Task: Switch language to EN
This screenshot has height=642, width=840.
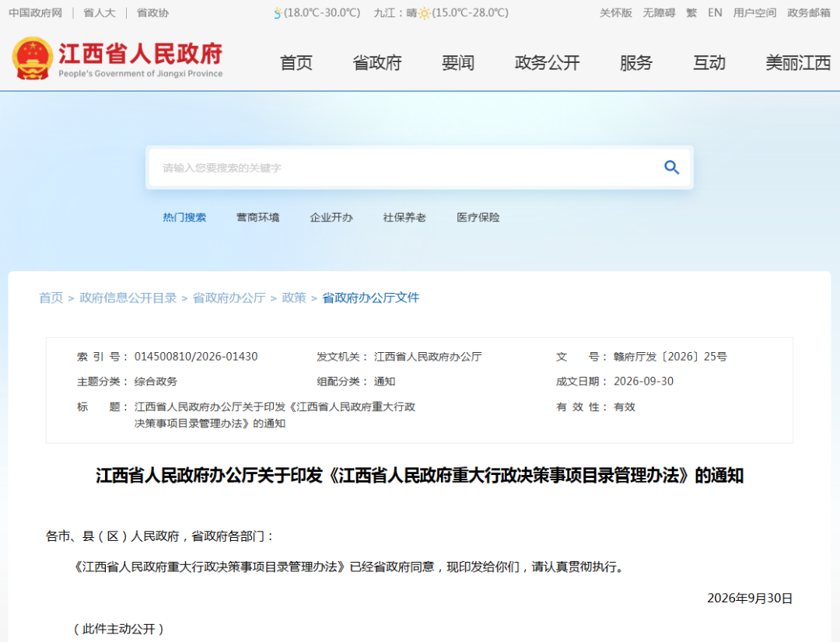Action: [x=715, y=13]
